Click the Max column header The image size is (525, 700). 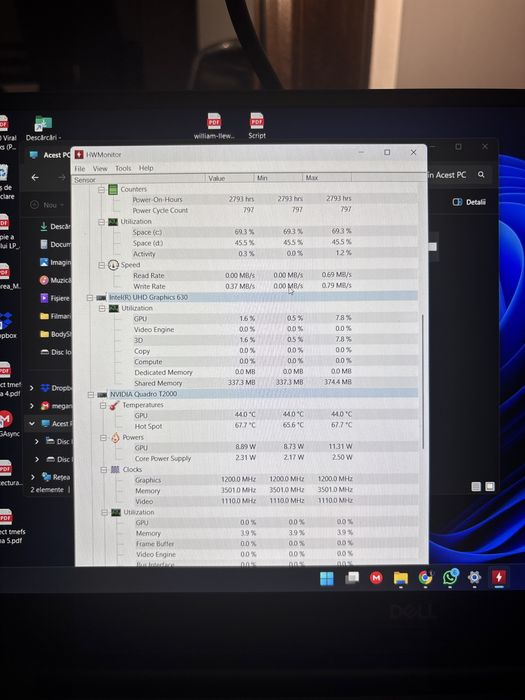pyautogui.click(x=327, y=178)
